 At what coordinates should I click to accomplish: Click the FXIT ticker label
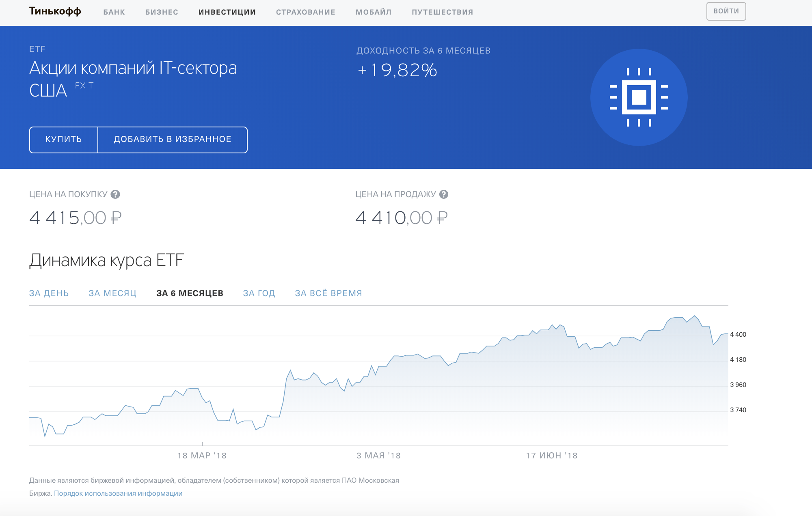[x=84, y=86]
